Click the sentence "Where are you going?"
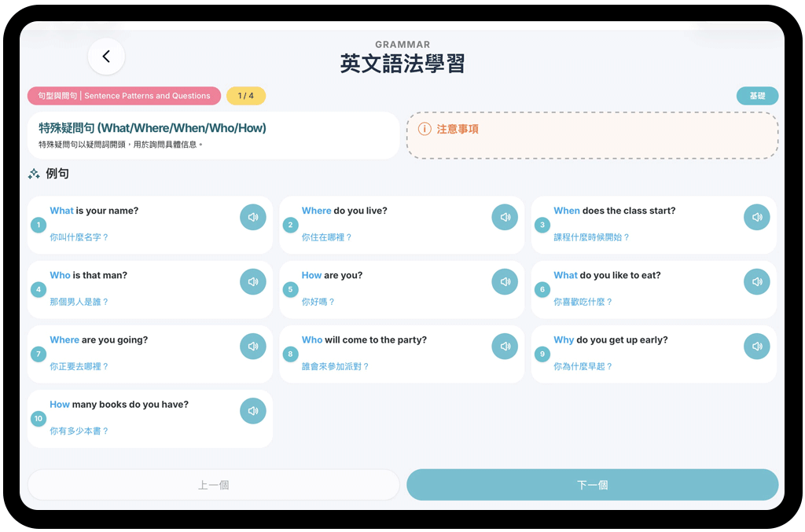This screenshot has width=805, height=532. coord(98,340)
